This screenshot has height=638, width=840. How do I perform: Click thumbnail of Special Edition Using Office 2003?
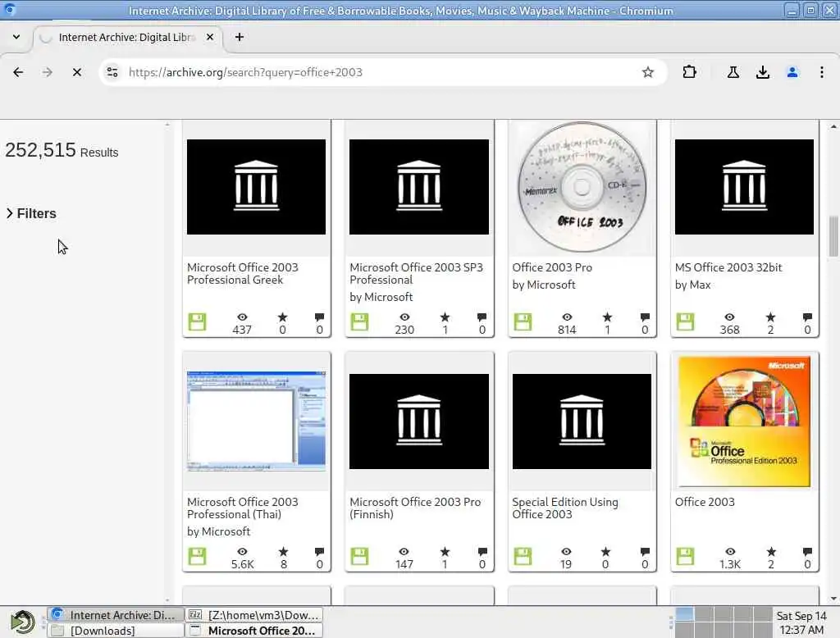tap(582, 422)
